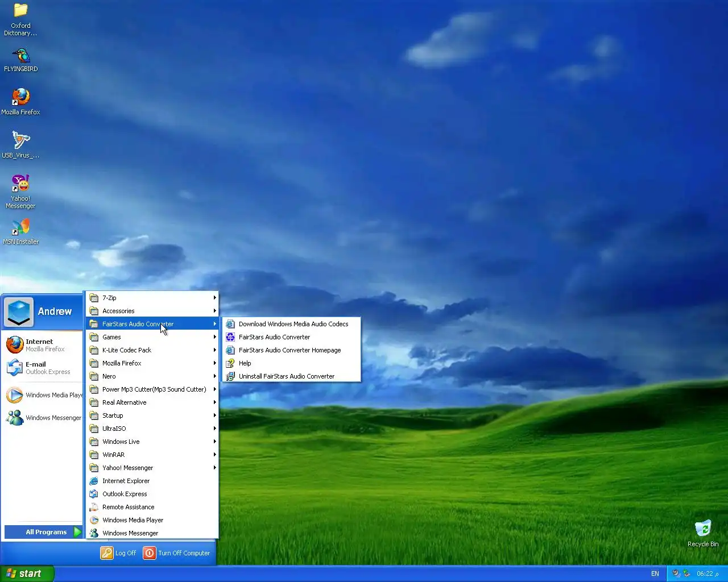Viewport: 728px width, 582px height.
Task: Expand the Real Alternative submenu arrow
Action: point(214,402)
